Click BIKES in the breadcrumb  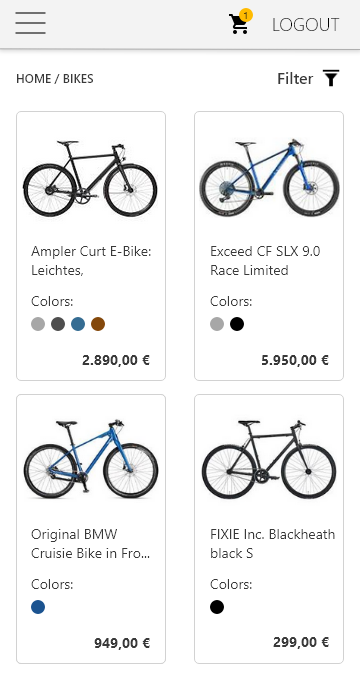click(78, 79)
